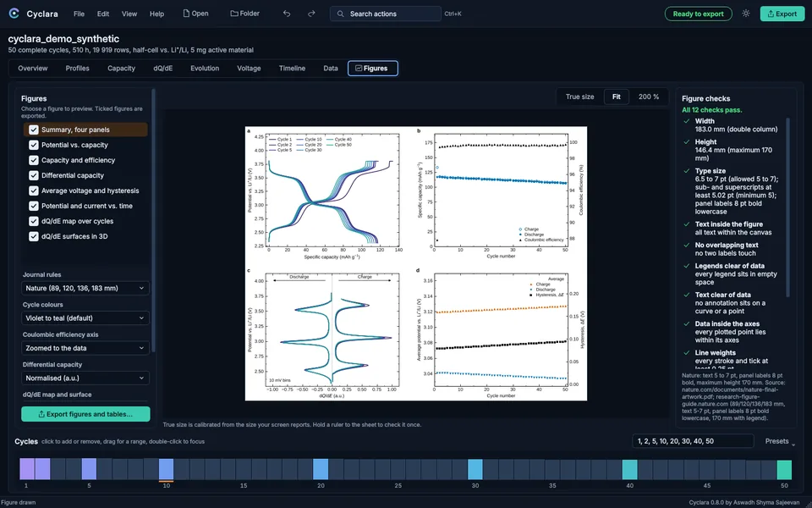Screen dimensions: 812x508
Task: Untick dQ/dE map over cycles checkbox
Action: 34,221
